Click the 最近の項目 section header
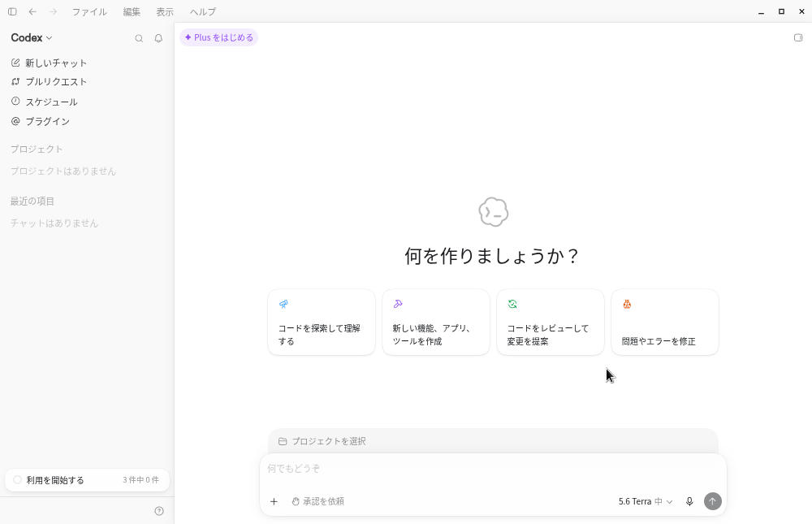The height and width of the screenshot is (524, 812). click(32, 201)
